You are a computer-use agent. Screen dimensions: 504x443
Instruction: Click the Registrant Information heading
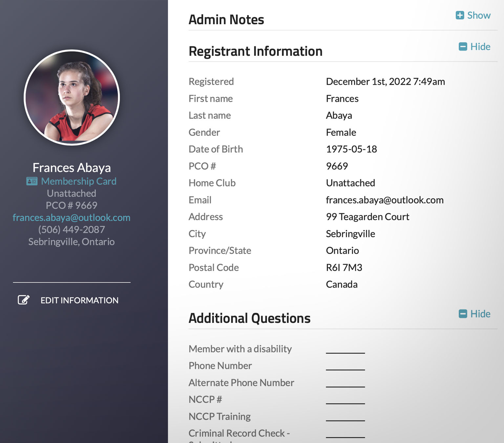tap(255, 51)
